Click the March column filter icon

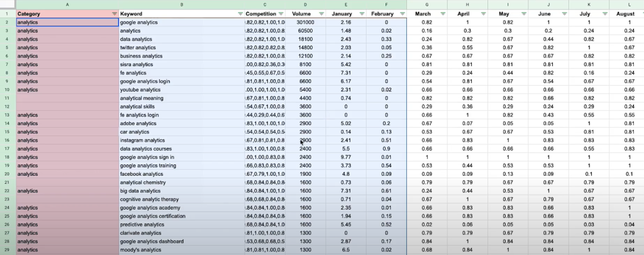tap(442, 13)
